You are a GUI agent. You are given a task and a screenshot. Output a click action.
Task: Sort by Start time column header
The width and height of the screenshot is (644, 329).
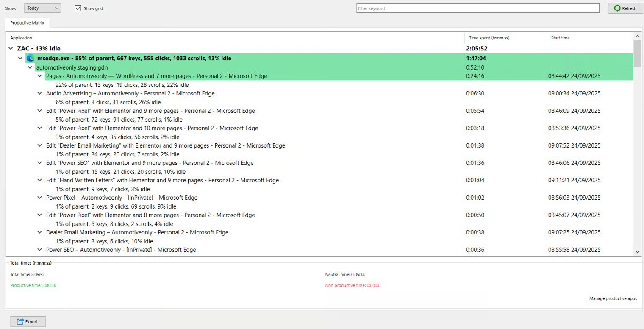pyautogui.click(x=560, y=38)
